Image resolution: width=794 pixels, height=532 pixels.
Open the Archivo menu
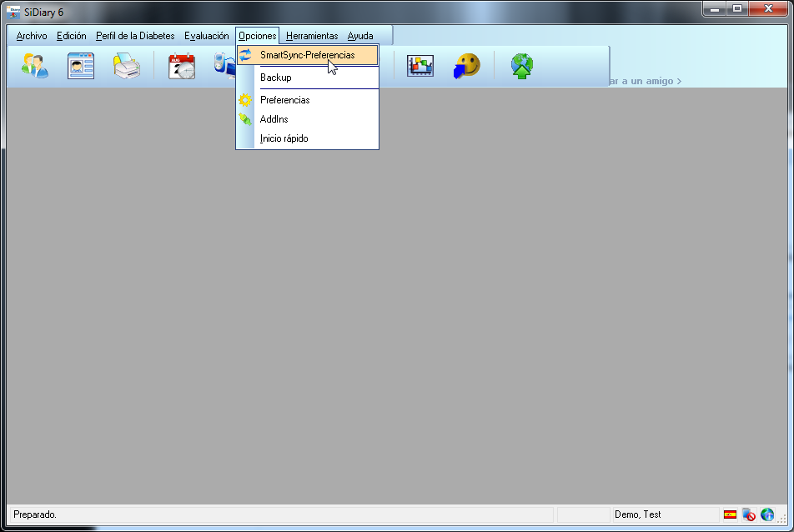(x=32, y=36)
